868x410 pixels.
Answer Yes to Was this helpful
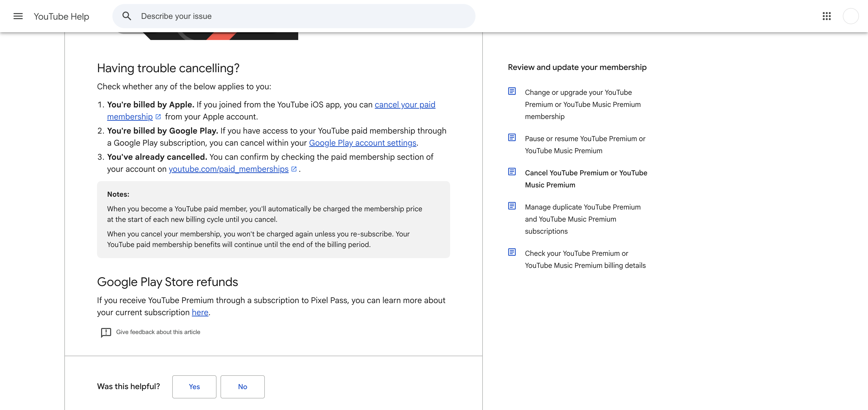pyautogui.click(x=194, y=387)
